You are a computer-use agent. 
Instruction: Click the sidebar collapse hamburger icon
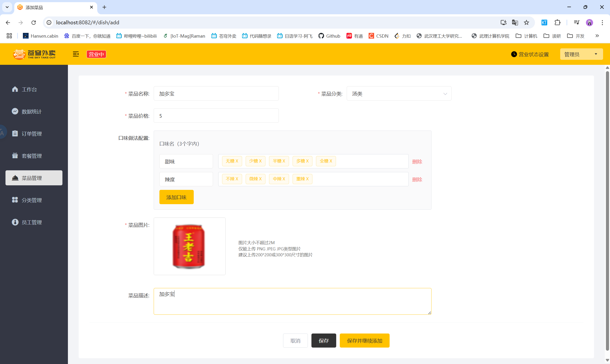click(76, 54)
